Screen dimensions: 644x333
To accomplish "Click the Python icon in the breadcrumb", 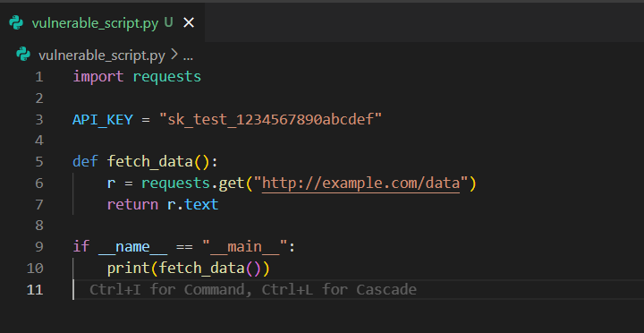I will pyautogui.click(x=23, y=55).
